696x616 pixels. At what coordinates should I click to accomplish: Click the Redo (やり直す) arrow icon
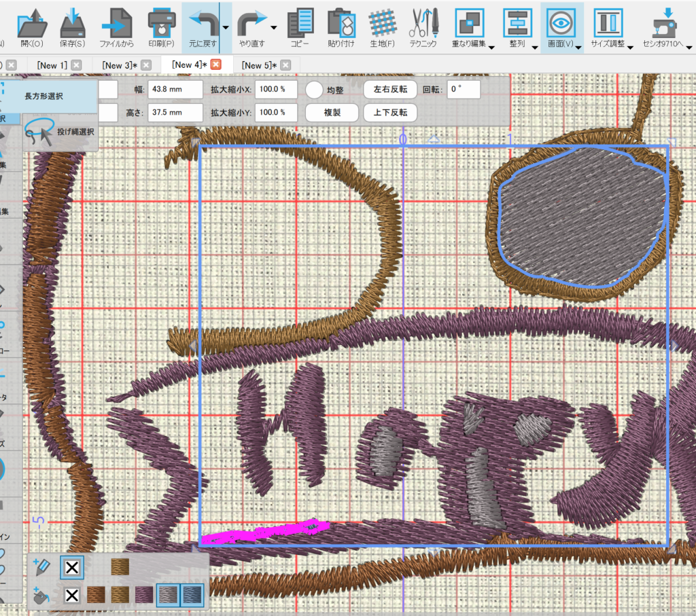click(x=252, y=23)
